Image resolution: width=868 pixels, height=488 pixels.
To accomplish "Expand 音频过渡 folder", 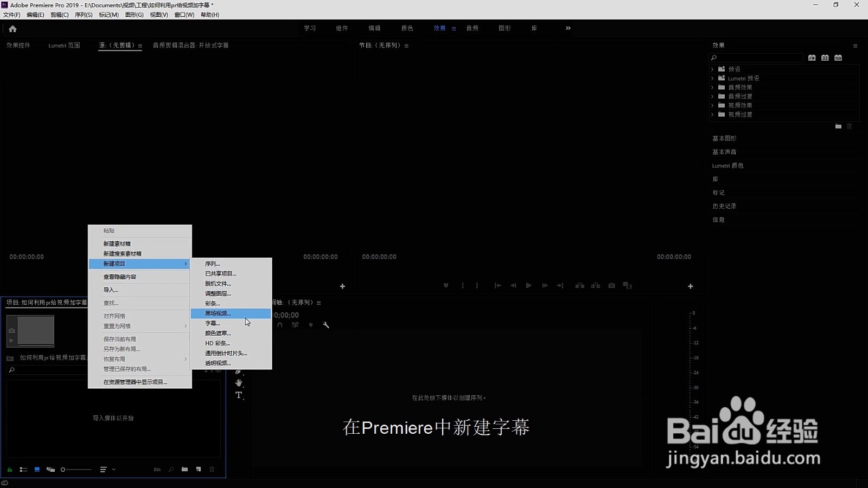I will tap(712, 97).
